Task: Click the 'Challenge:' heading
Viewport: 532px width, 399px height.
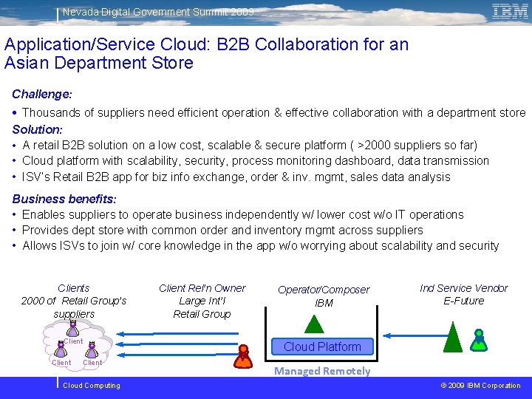Action: click(x=42, y=94)
